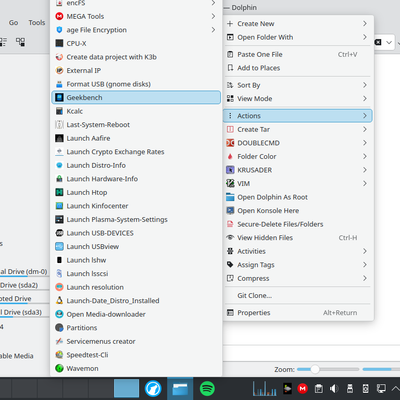400x400 pixels.
Task: Click the Kcalc calculator icon
Action: coord(59,111)
